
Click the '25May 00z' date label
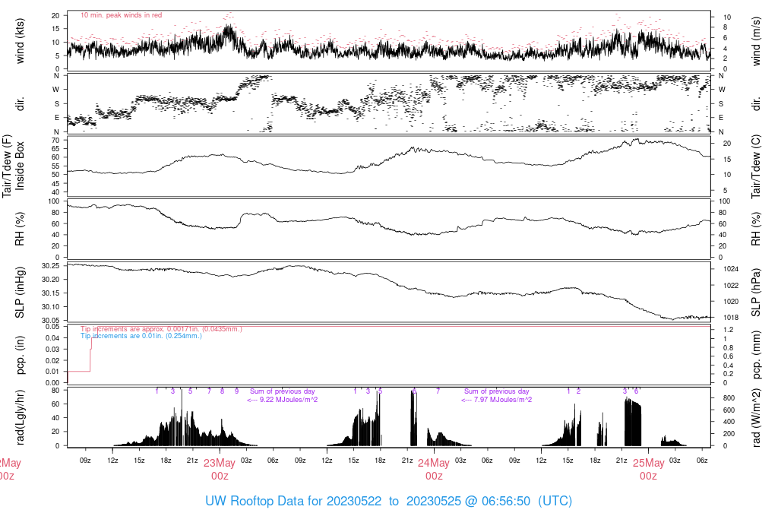[x=649, y=470]
